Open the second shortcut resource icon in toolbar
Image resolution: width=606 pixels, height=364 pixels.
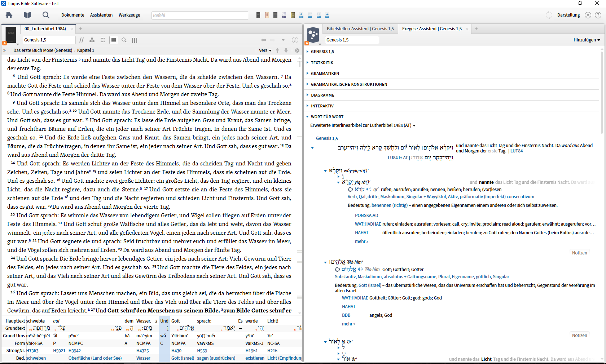pyautogui.click(x=267, y=15)
